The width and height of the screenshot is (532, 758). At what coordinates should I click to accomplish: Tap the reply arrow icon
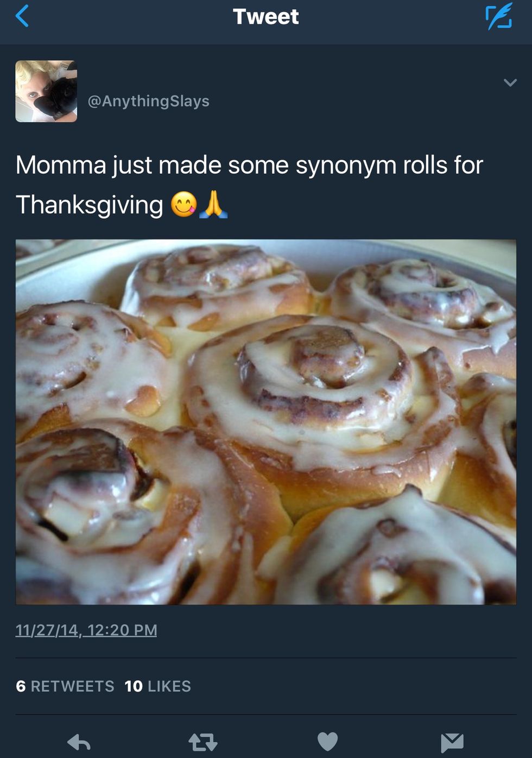(79, 742)
